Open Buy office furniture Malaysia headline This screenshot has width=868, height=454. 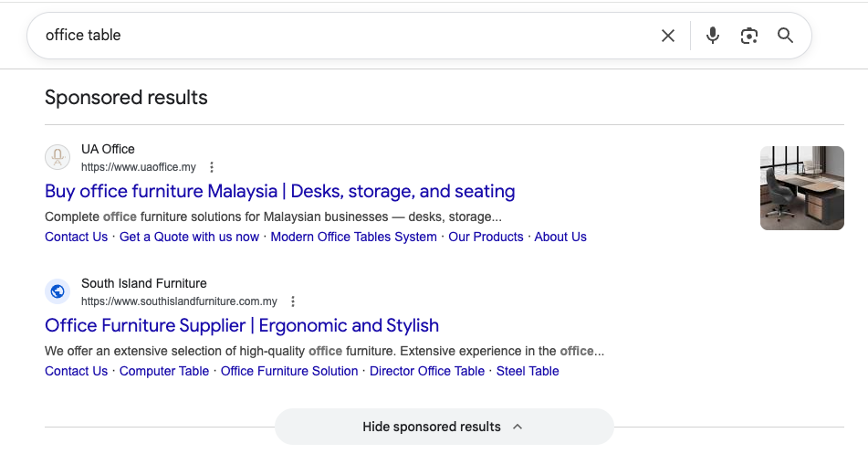tap(279, 192)
